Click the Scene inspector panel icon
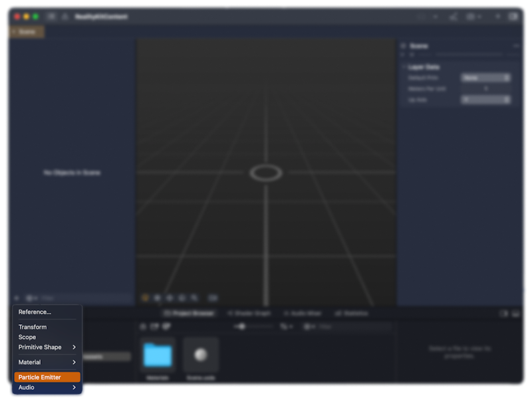The image size is (532, 402). 402,45
